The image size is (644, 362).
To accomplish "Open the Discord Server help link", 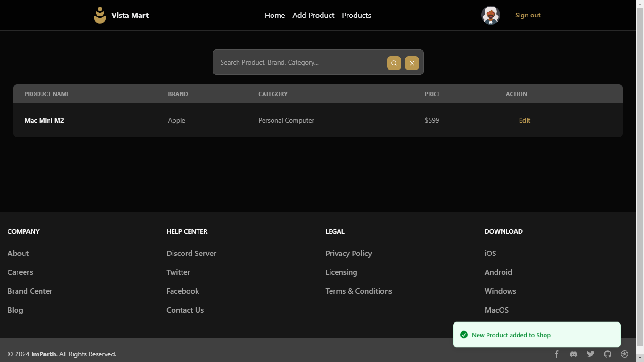I will pyautogui.click(x=191, y=253).
